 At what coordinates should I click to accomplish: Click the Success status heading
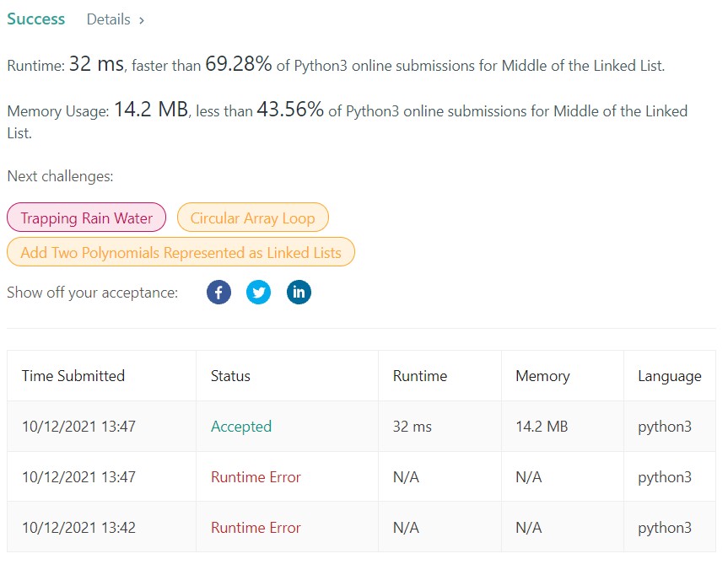(x=35, y=19)
